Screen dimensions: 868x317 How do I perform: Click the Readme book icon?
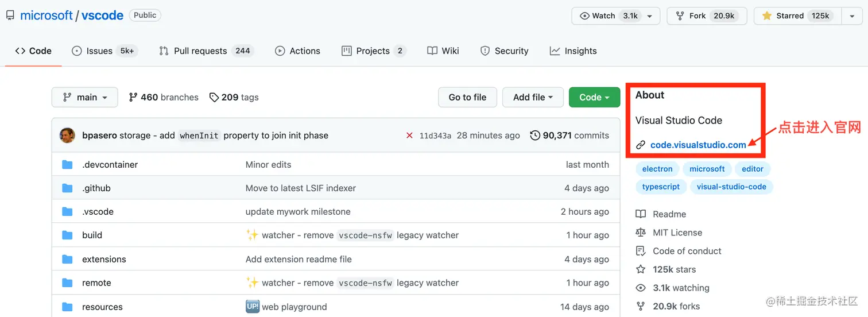click(641, 214)
